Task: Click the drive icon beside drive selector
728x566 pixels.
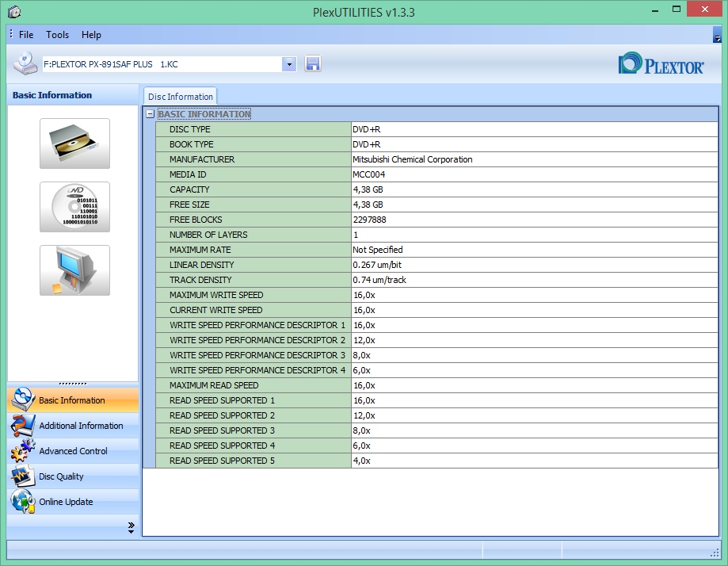Action: tap(25, 63)
